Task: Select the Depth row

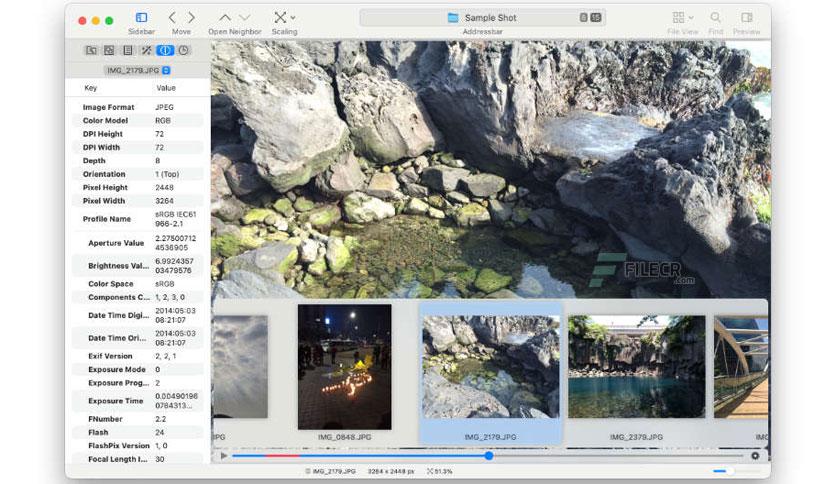Action: 138,160
